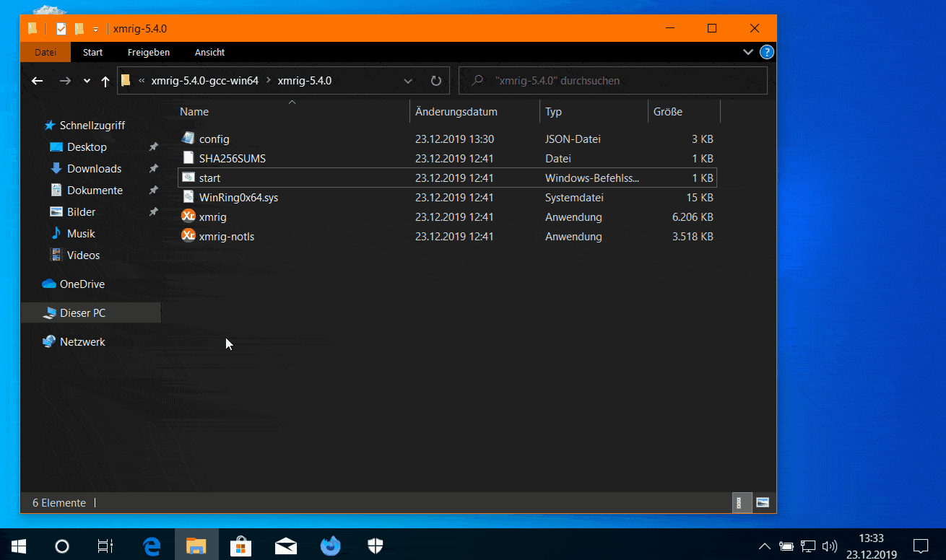This screenshot has height=560, width=946.
Task: Open Downloads in the navigation pane
Action: pos(94,168)
